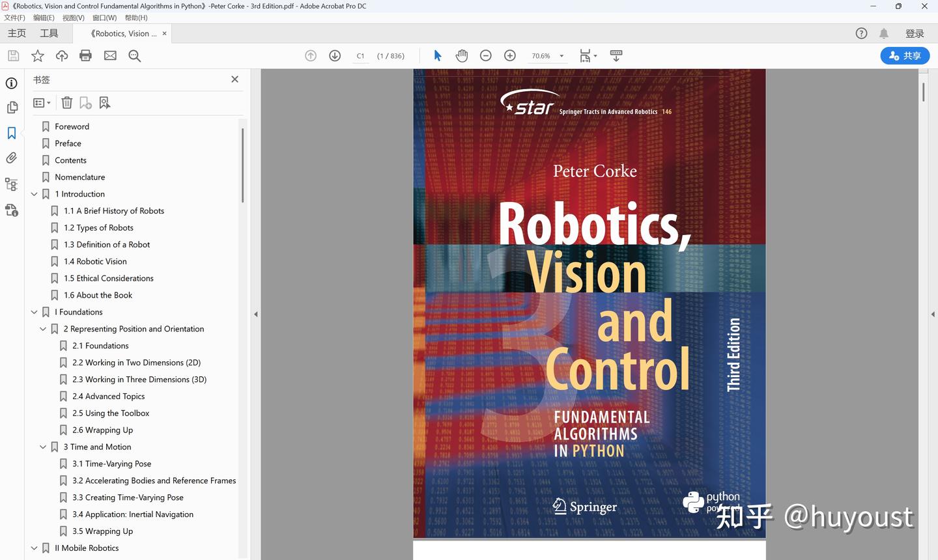Print the document via the printer icon
This screenshot has width=938, height=560.
pyautogui.click(x=85, y=56)
